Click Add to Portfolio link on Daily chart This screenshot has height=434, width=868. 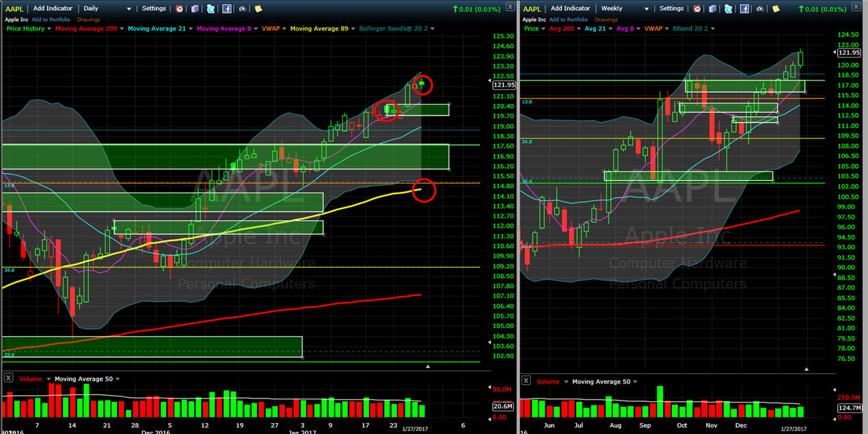pyautogui.click(x=51, y=20)
